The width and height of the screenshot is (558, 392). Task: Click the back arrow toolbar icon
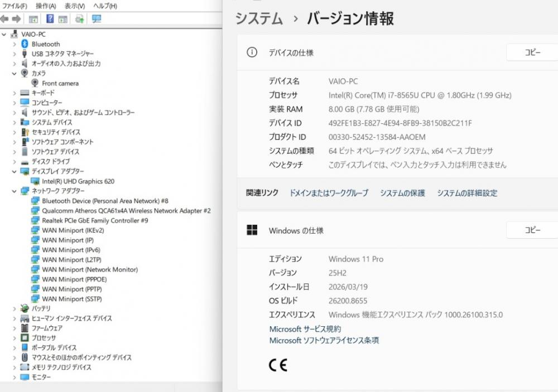point(4,19)
